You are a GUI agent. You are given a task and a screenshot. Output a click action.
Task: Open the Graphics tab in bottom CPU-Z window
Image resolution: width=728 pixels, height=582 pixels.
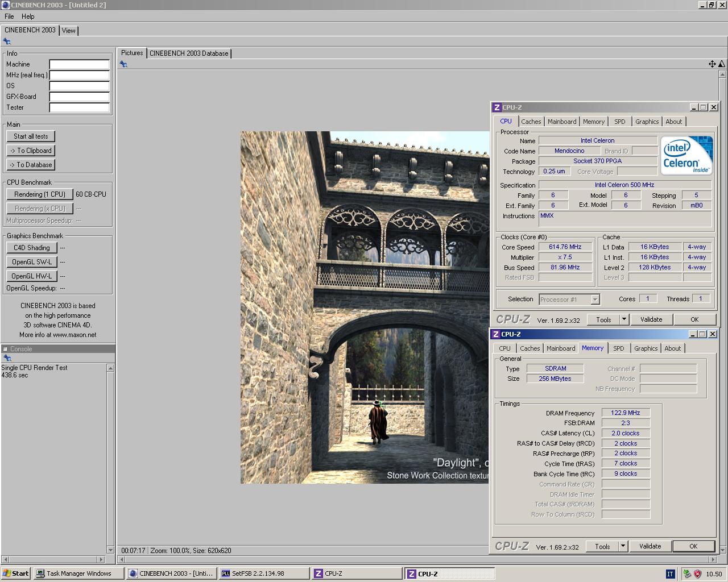[x=646, y=348]
